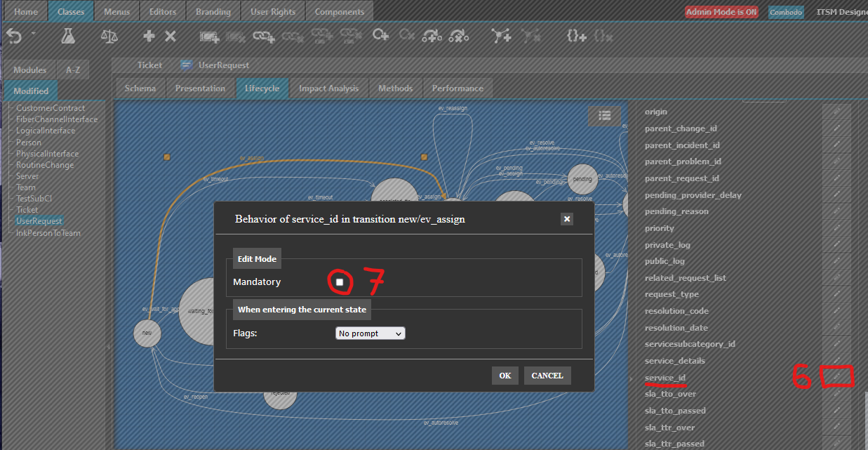The width and height of the screenshot is (868, 450).
Task: Click the balance scales icon
Action: 109,37
